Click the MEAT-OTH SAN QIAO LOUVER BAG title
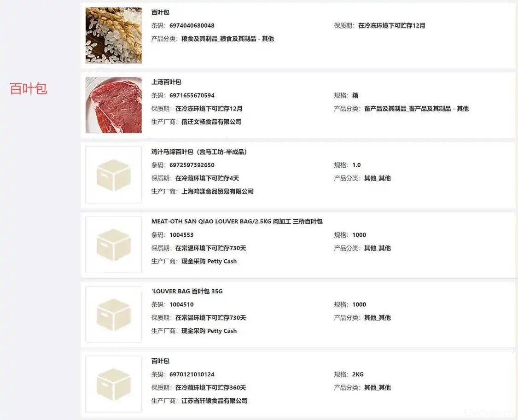The image size is (518, 420). [237, 222]
